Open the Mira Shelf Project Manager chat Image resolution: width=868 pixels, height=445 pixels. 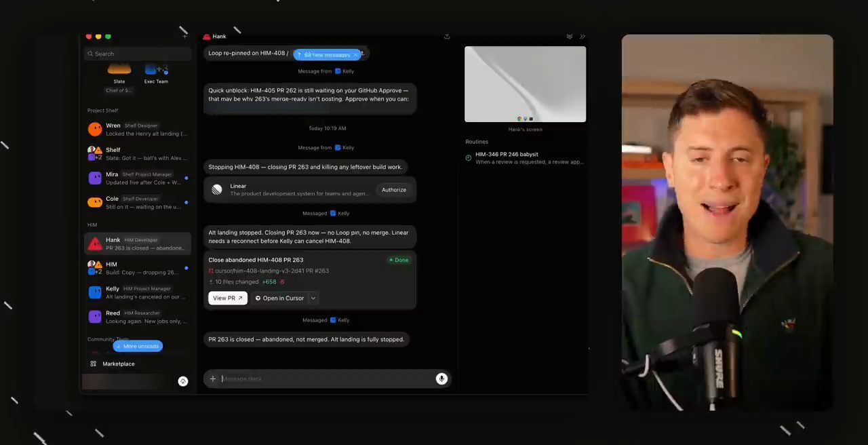click(x=138, y=178)
